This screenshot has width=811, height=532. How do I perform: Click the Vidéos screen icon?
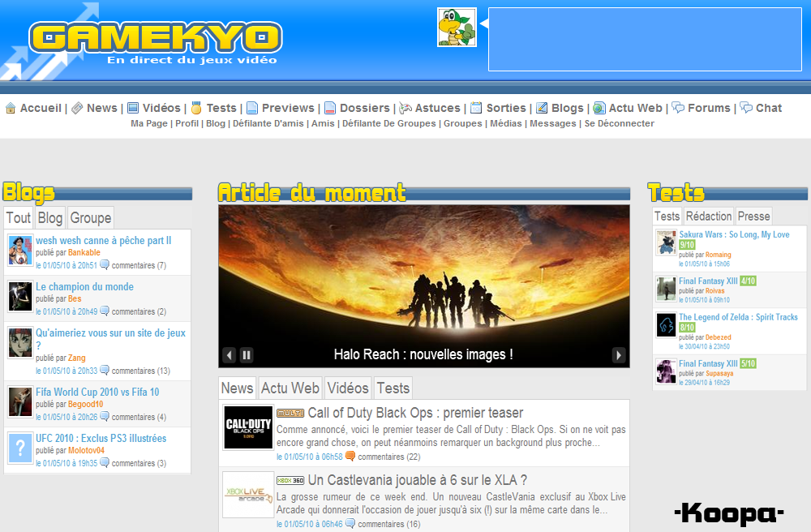point(133,108)
